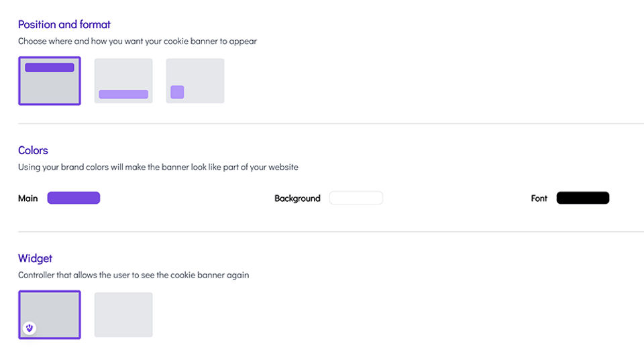
Task: Open the Background color picker swatch
Action: (x=356, y=198)
